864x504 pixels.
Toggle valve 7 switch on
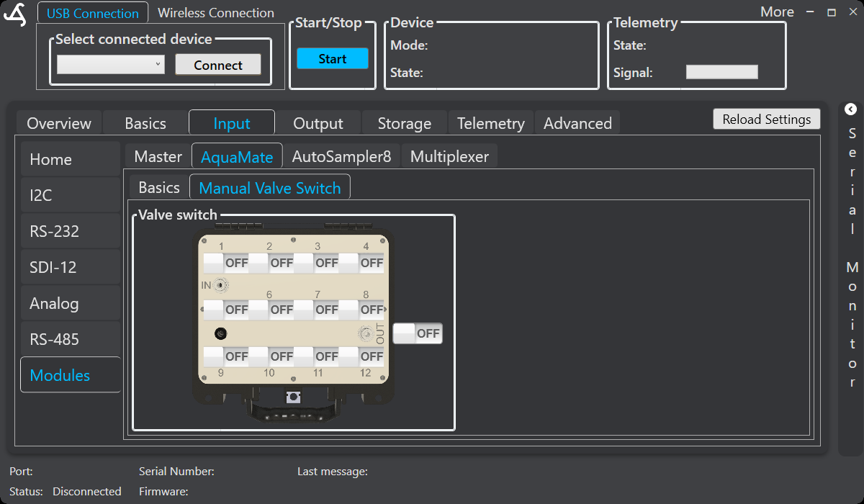(316, 310)
